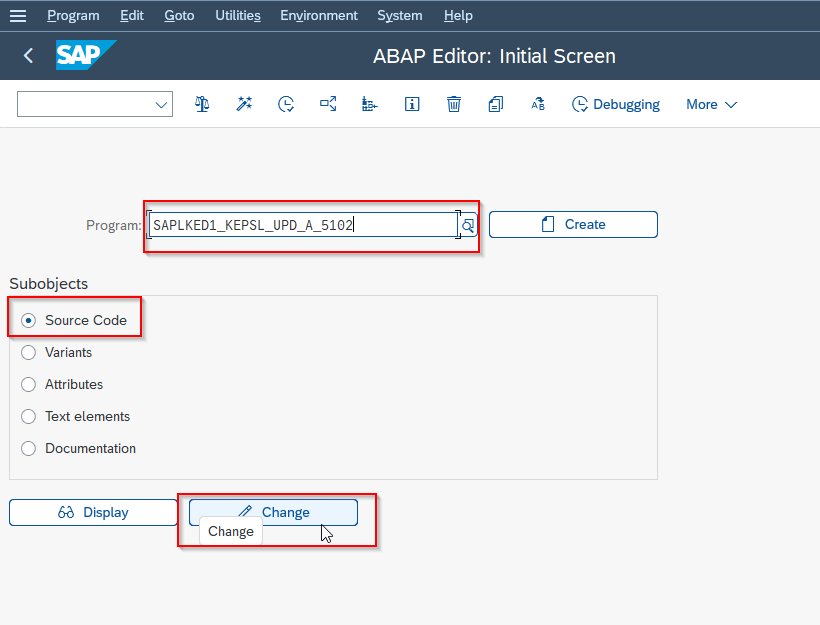Copy the program using the copy icon
The height and width of the screenshot is (625, 820).
click(495, 104)
